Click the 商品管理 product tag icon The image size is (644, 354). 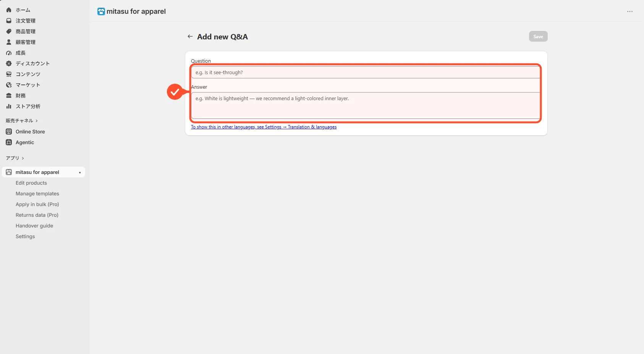pos(9,31)
